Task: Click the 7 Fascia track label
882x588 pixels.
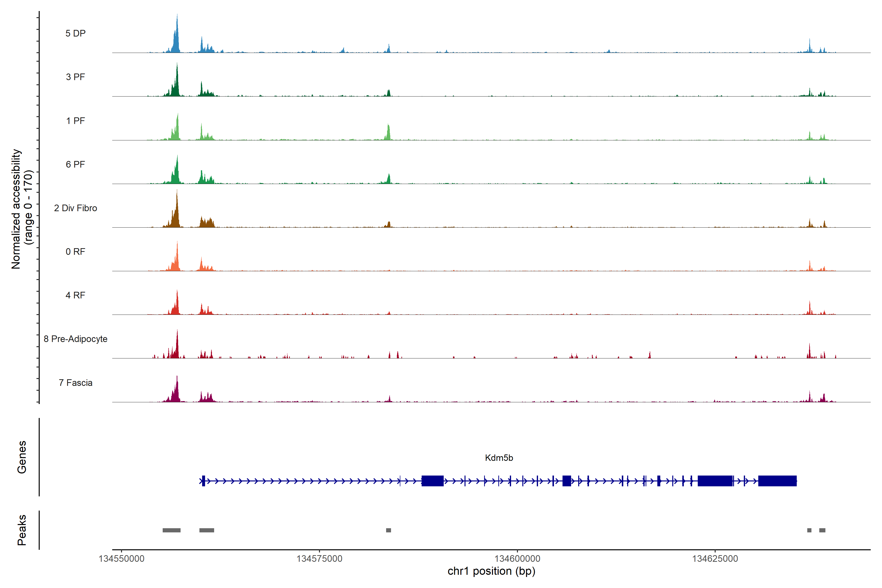Action: (x=75, y=382)
